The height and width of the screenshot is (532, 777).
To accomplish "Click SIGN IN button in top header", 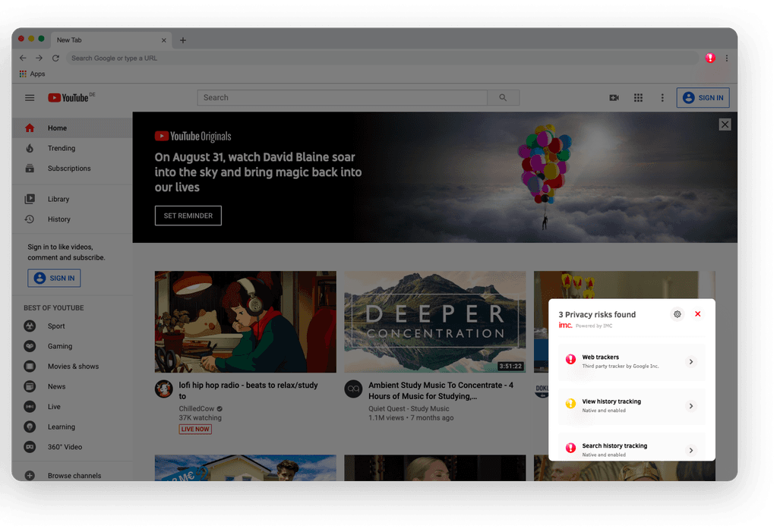I will [x=703, y=98].
